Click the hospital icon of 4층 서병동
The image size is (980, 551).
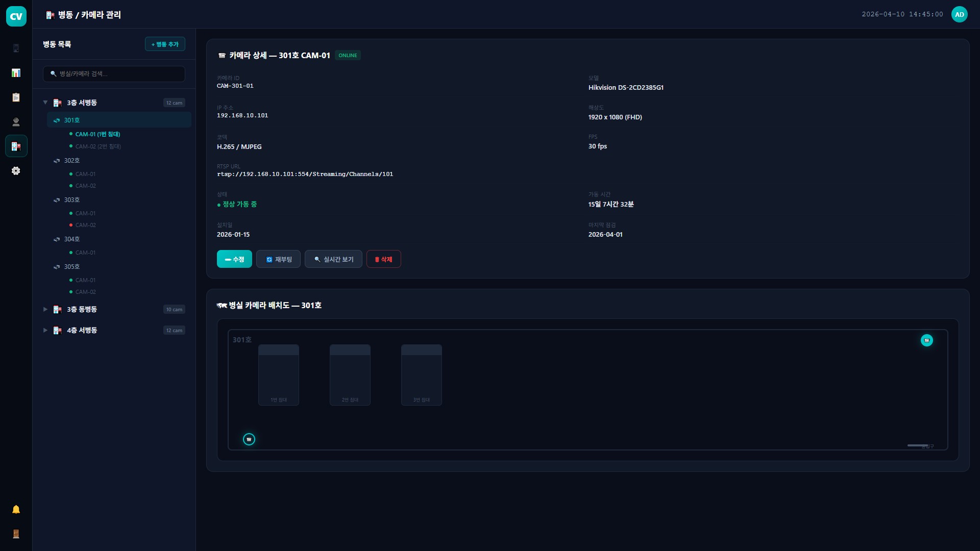click(58, 331)
